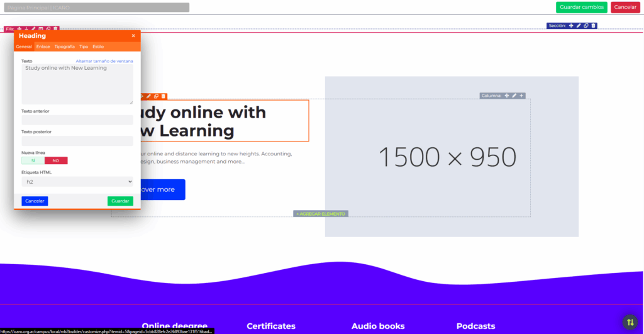Delete the section with the Sección trash icon
Screen dimensions: 644x334
click(x=594, y=26)
